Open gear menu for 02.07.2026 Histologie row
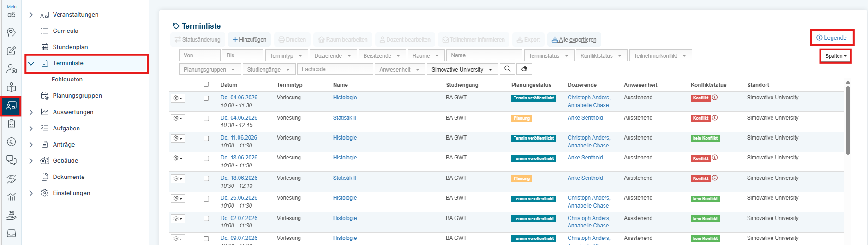Image resolution: width=868 pixels, height=245 pixels. (178, 219)
